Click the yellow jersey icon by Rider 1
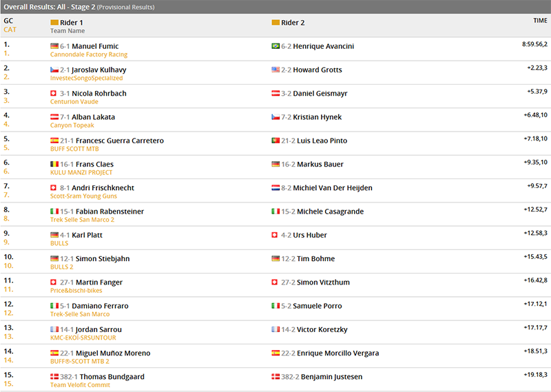Viewport: 551px width, 392px height. [54, 23]
